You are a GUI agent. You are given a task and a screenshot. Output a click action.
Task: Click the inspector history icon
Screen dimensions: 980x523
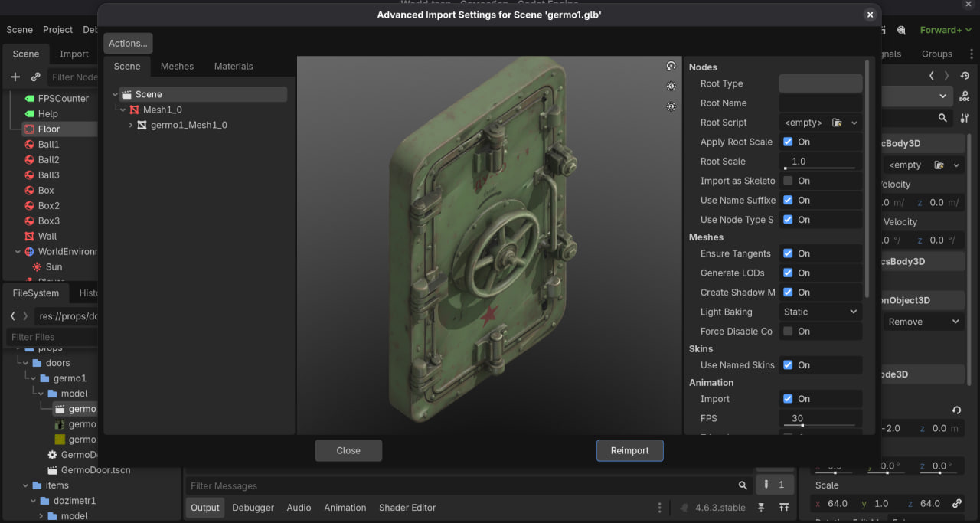965,76
